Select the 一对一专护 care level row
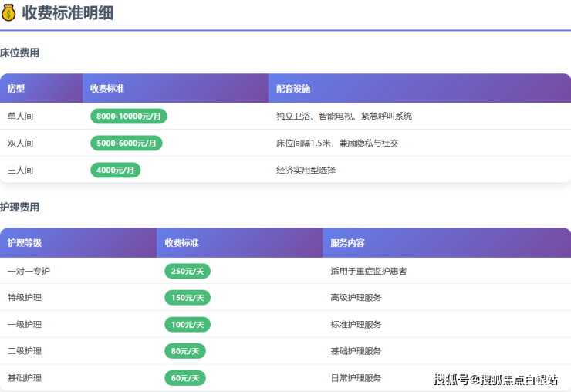This screenshot has height=392, width=571. [x=29, y=272]
